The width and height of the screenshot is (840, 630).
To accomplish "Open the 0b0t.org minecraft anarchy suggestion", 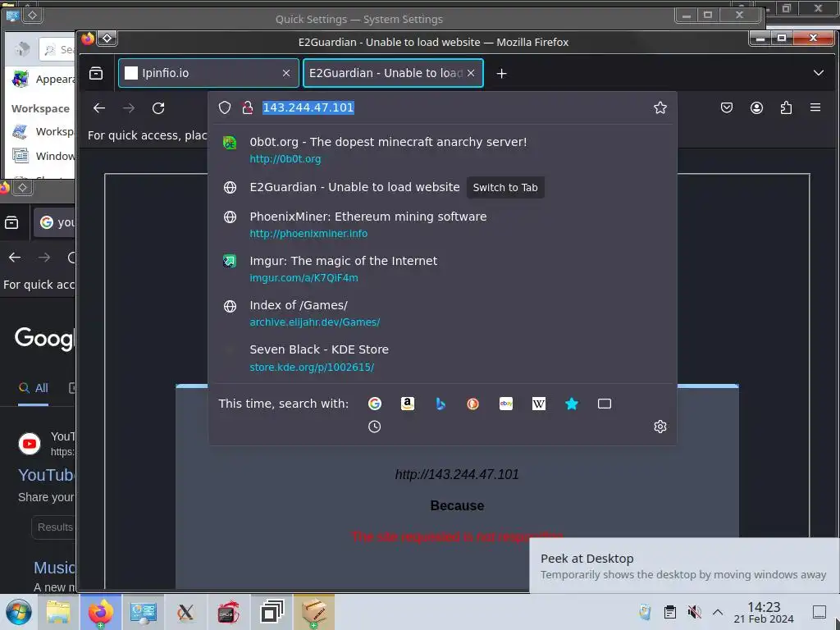I will (x=442, y=150).
